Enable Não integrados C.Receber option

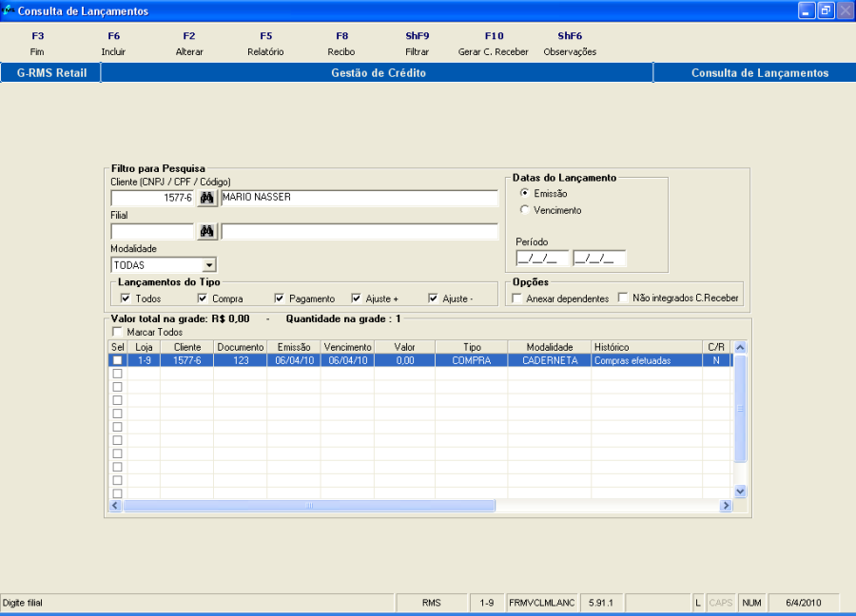click(623, 298)
